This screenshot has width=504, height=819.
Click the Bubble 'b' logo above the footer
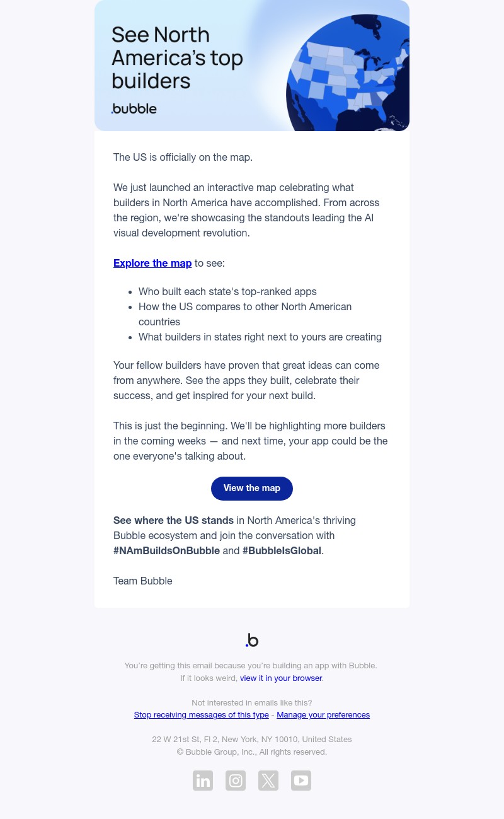click(x=252, y=639)
